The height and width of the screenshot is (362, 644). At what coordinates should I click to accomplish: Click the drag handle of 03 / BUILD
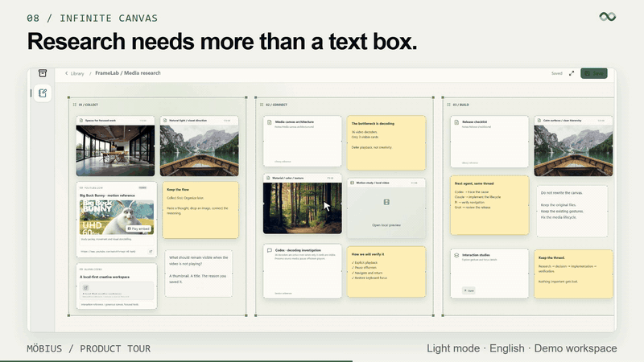[x=448, y=105]
